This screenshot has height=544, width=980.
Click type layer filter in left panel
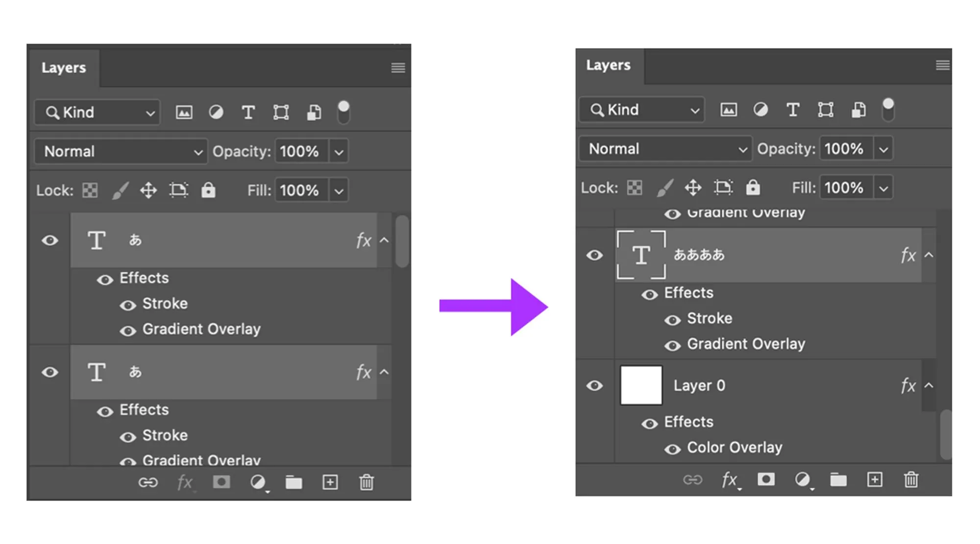pos(248,112)
